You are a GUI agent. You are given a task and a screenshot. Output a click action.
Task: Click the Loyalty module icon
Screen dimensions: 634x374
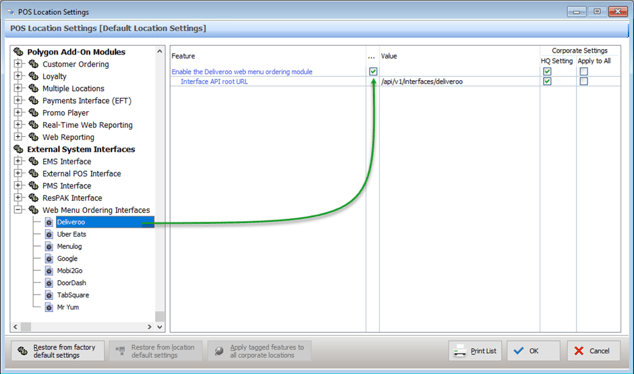34,76
